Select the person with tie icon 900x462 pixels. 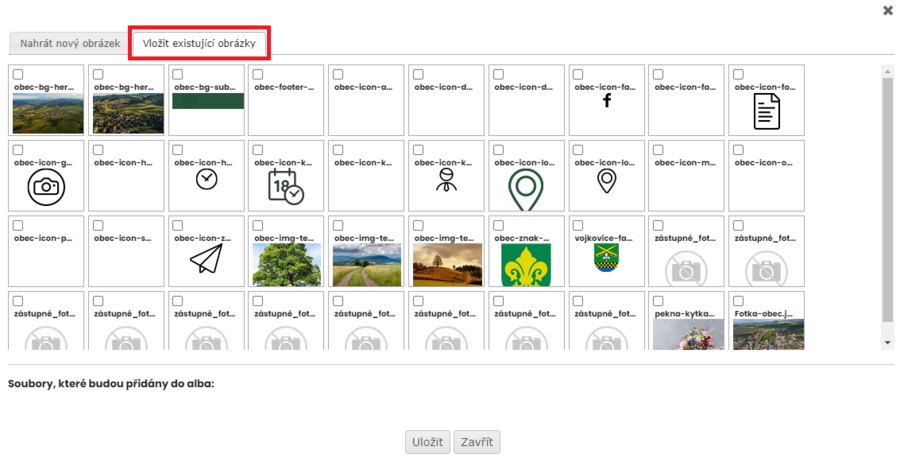(x=446, y=179)
